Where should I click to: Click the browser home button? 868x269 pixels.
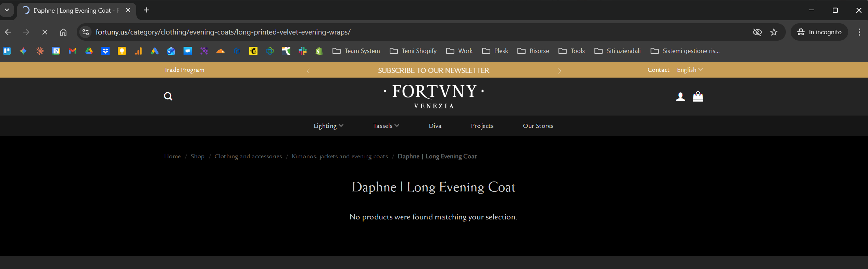pyautogui.click(x=63, y=32)
